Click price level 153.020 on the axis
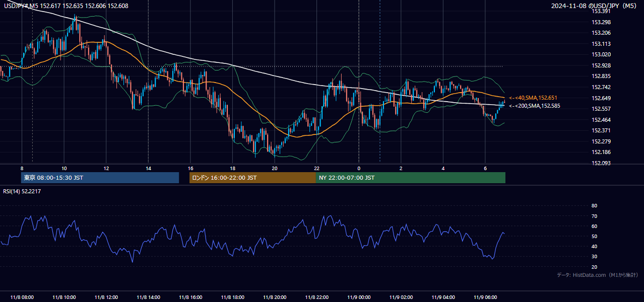This screenshot has width=644, height=302. [601, 54]
